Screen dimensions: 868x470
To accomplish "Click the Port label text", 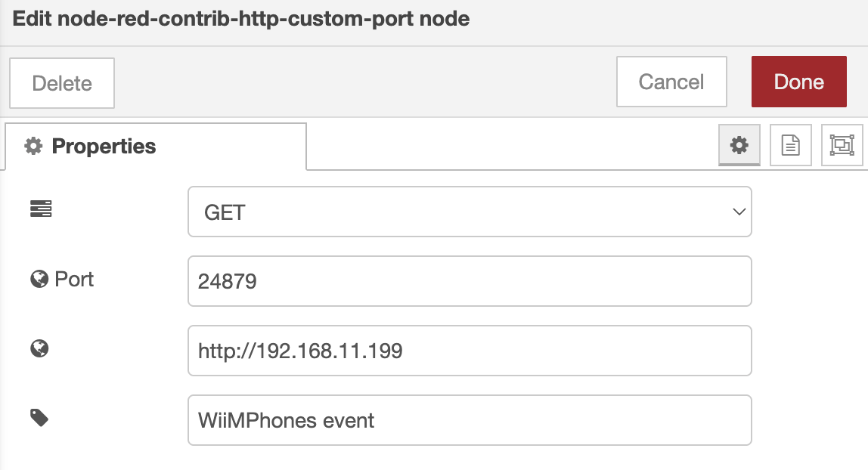I will [74, 280].
